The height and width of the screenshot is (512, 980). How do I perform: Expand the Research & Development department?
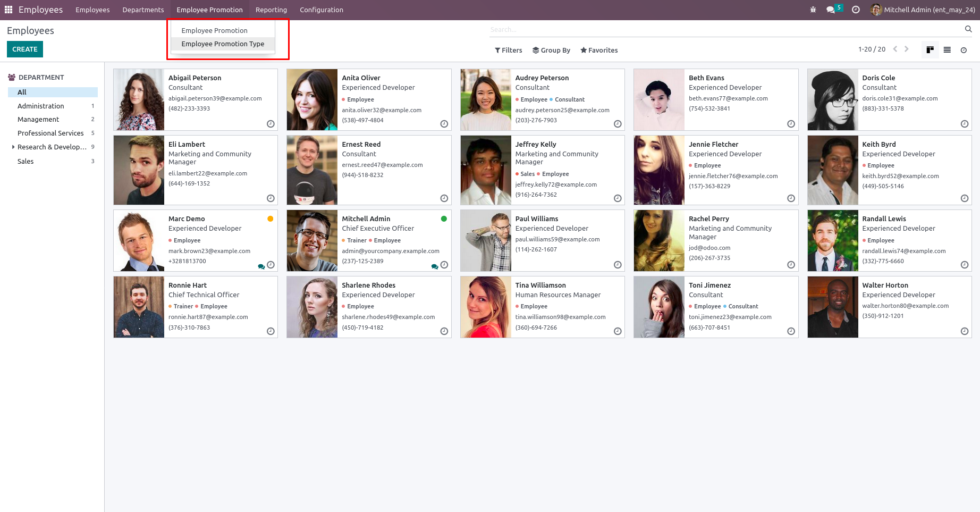click(13, 147)
